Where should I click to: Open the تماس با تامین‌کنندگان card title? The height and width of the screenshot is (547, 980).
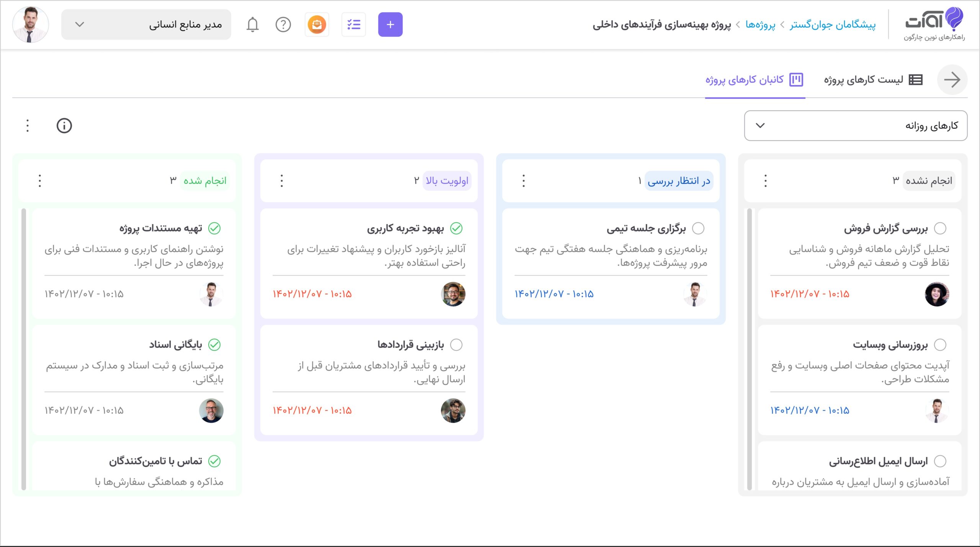[x=155, y=461]
